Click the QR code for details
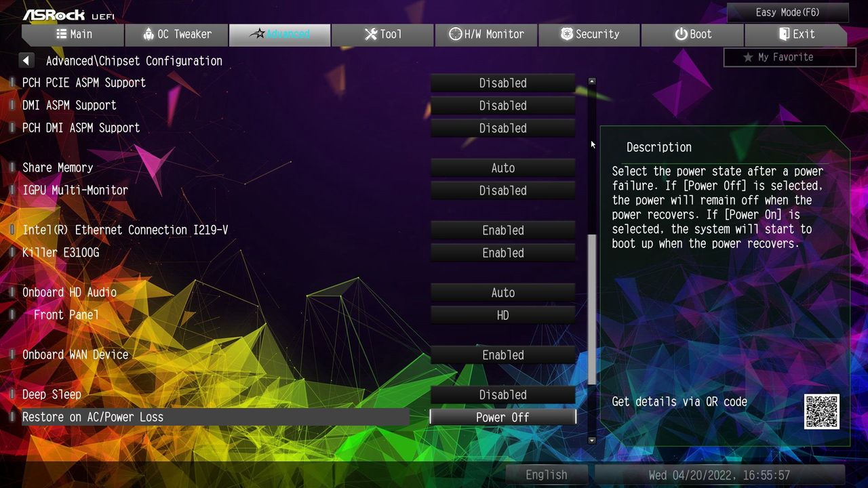Screen dimensions: 868x488 [x=822, y=411]
